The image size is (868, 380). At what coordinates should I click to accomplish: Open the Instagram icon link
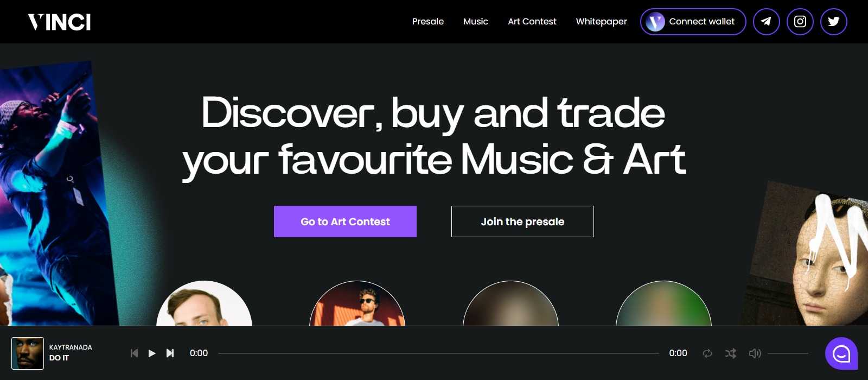800,22
